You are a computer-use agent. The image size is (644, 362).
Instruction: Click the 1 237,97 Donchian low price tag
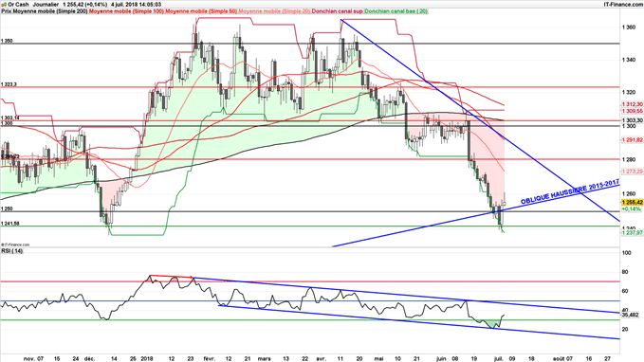pyautogui.click(x=632, y=233)
